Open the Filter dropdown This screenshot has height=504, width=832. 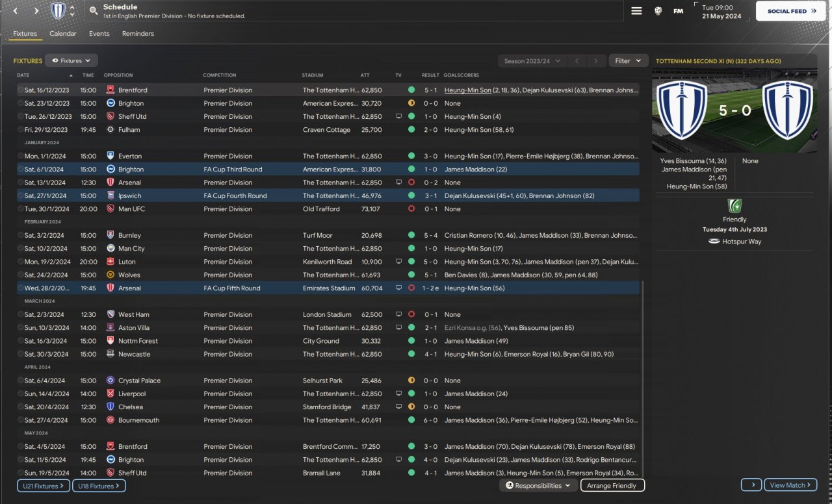pos(628,61)
